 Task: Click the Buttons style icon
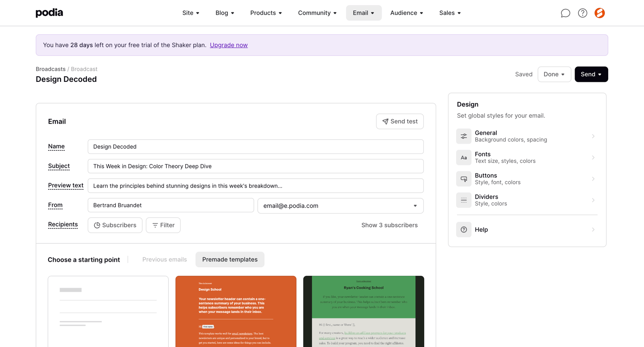[x=464, y=179]
